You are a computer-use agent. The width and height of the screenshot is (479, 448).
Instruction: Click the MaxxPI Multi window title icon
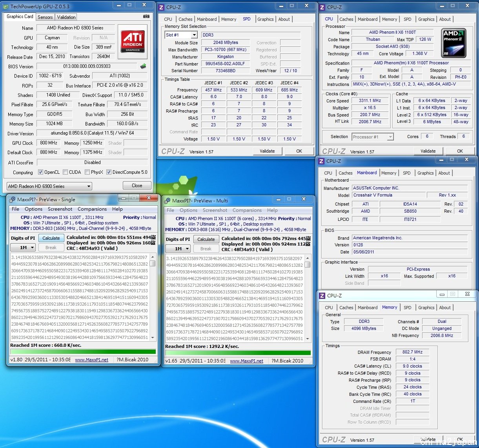coord(167,200)
